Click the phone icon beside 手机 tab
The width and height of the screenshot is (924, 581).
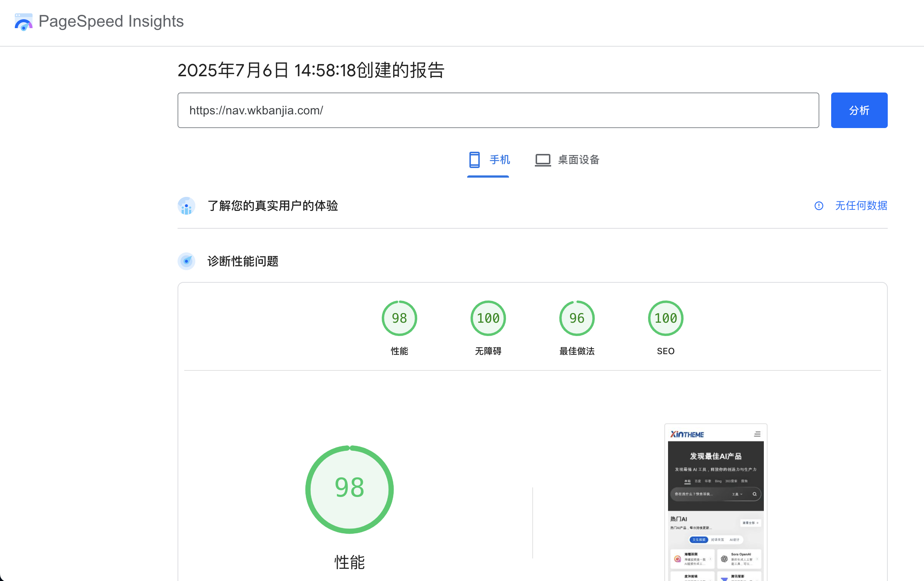pyautogui.click(x=474, y=160)
